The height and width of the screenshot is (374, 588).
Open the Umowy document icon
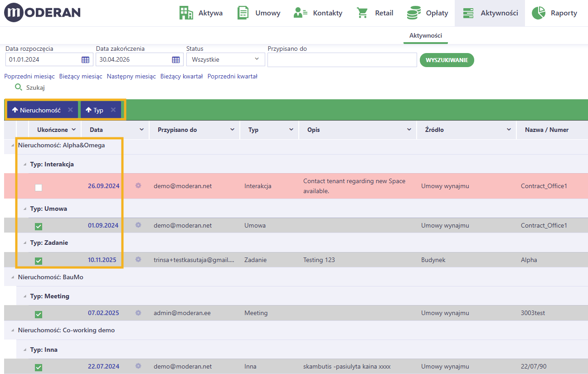tap(243, 13)
